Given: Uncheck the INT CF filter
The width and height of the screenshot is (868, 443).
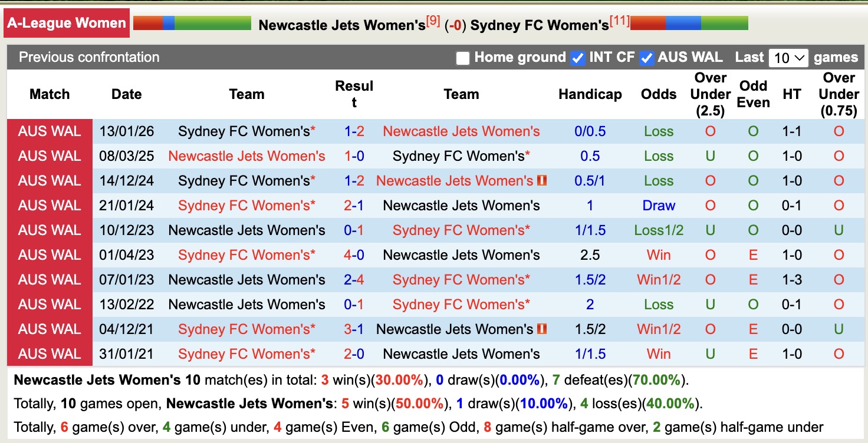Looking at the screenshot, I should (x=578, y=57).
